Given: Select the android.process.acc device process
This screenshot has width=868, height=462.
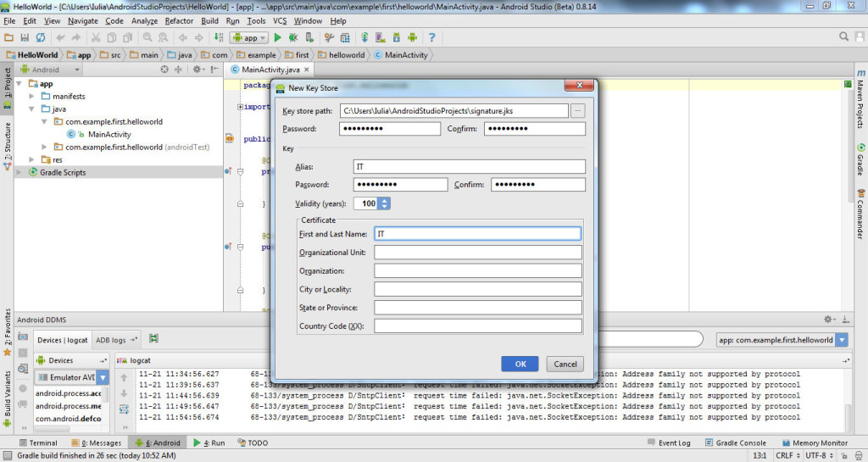Looking at the screenshot, I should (69, 393).
